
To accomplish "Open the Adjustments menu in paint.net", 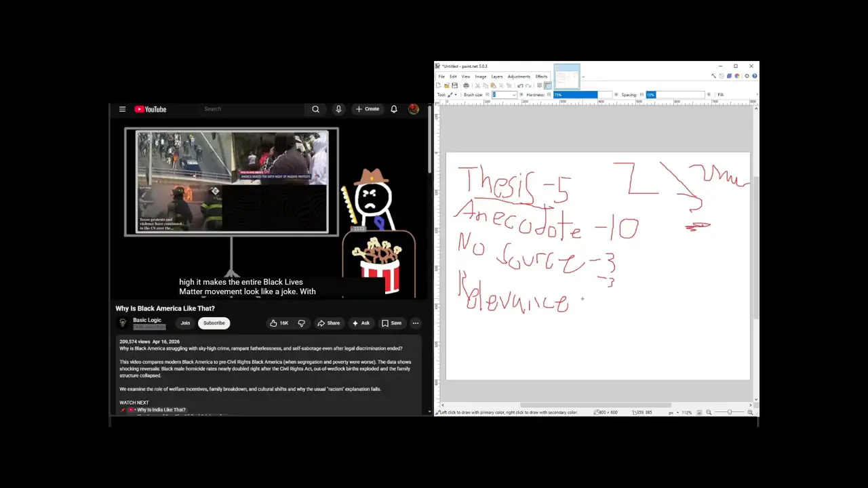I will [x=519, y=77].
